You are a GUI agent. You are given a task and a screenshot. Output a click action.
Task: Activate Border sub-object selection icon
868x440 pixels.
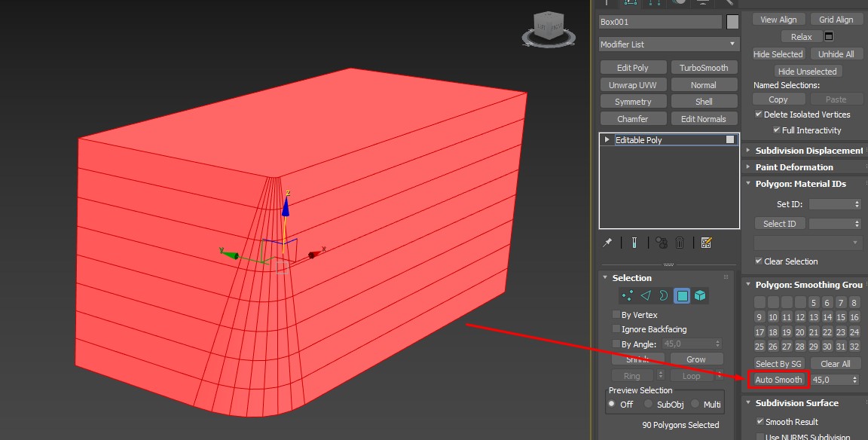(664, 295)
